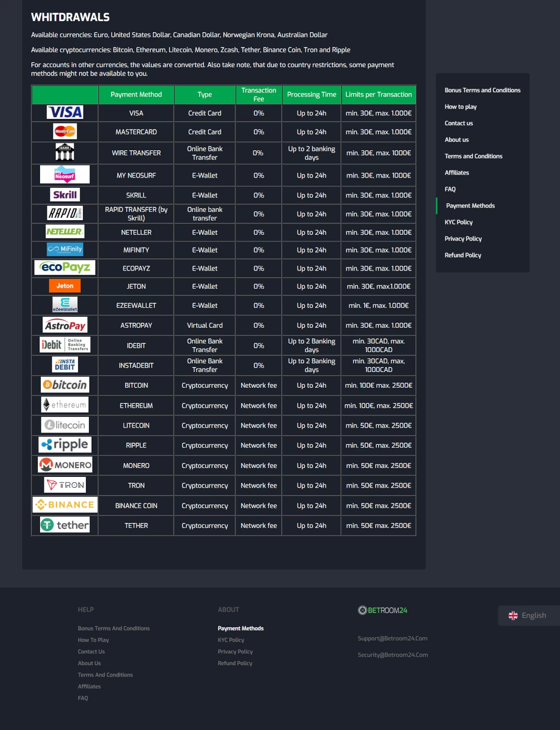Click the Betroom24 footer logo
Screen dimensions: 560x730
pos(382,610)
